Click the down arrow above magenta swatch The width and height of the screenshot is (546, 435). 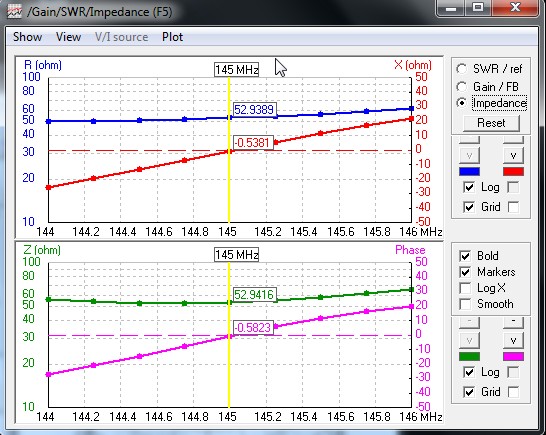tap(513, 341)
